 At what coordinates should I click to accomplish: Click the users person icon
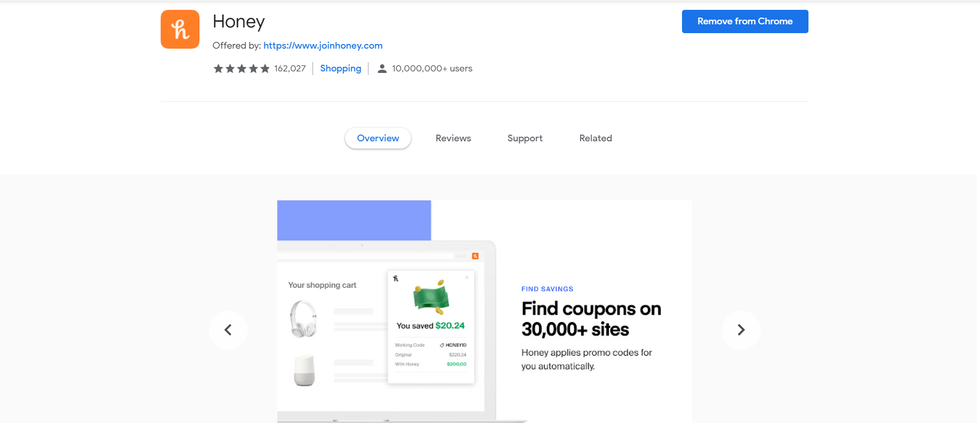click(x=382, y=68)
